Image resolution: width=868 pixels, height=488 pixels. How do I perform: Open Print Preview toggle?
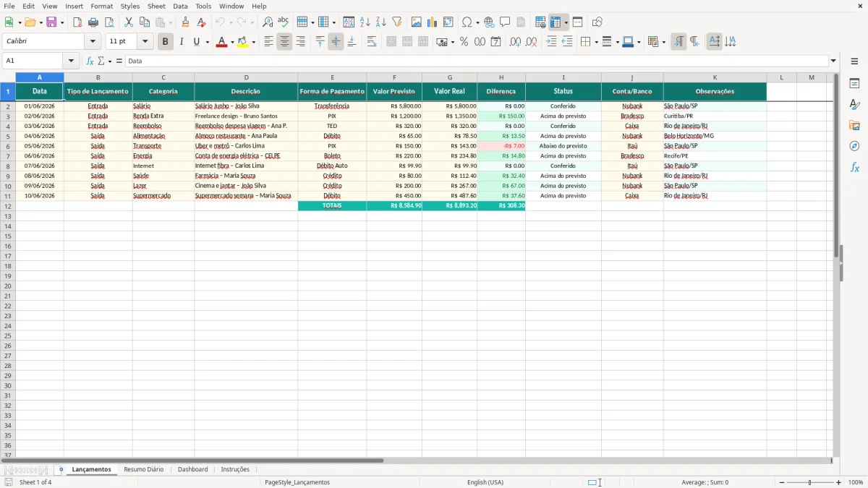(x=109, y=22)
